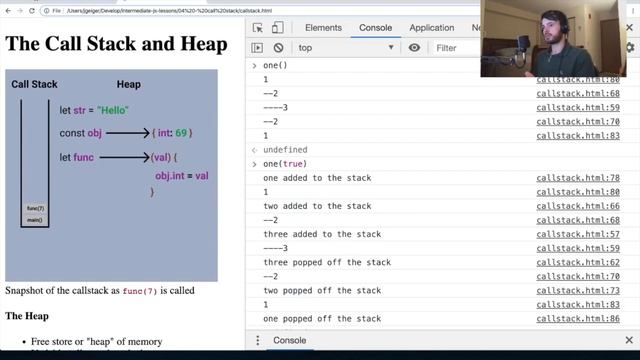Open source link callstack.html:68 beside first --2
The width and height of the screenshot is (640, 360).
coord(578,93)
